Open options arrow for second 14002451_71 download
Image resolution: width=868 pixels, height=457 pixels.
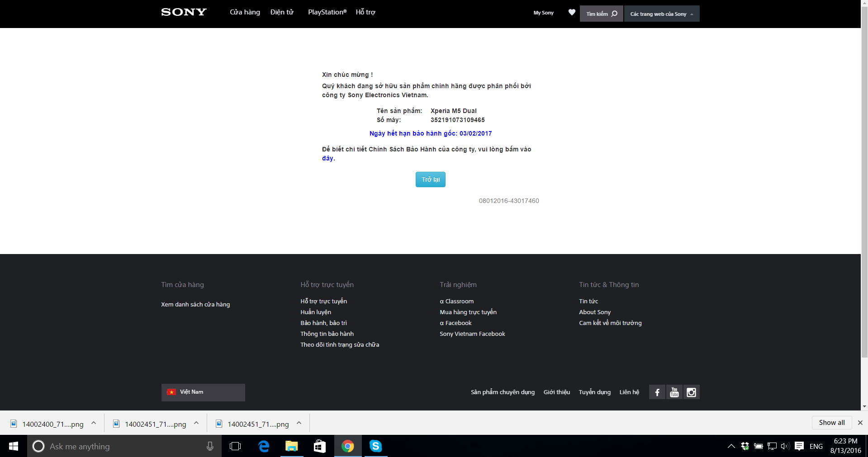click(196, 423)
